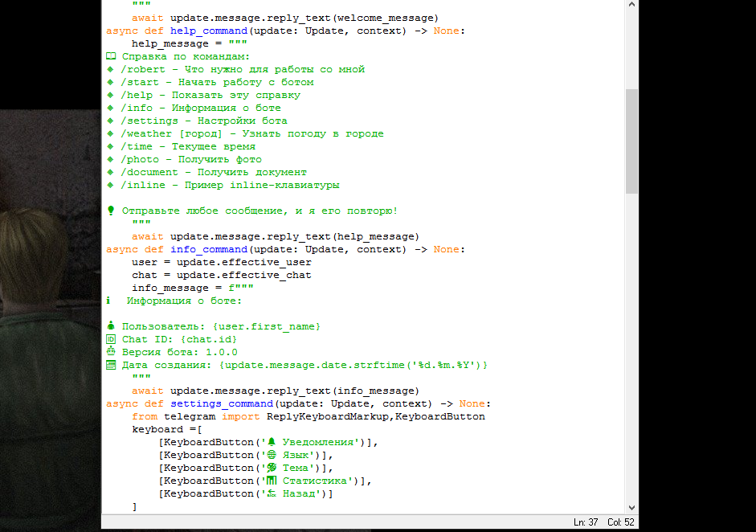Select the back-arrow emoji in the Назад button
Image resolution: width=756 pixels, height=532 pixels.
click(x=272, y=493)
